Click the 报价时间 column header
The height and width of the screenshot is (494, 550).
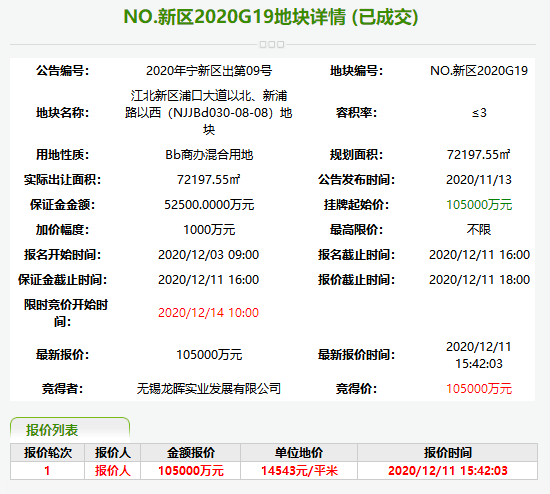[x=448, y=453]
